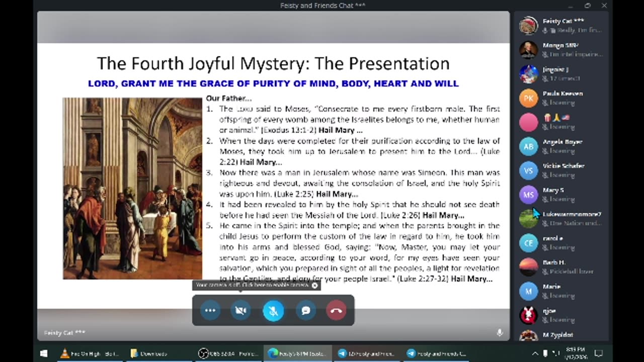Click Marie's M avatar
This screenshot has height=362, width=644.
[x=528, y=291]
